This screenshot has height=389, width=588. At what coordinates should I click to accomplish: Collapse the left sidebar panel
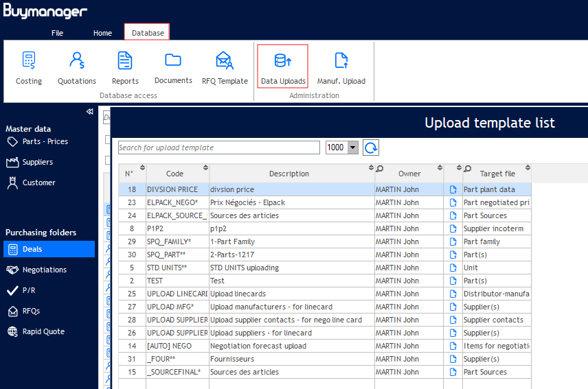[89, 112]
